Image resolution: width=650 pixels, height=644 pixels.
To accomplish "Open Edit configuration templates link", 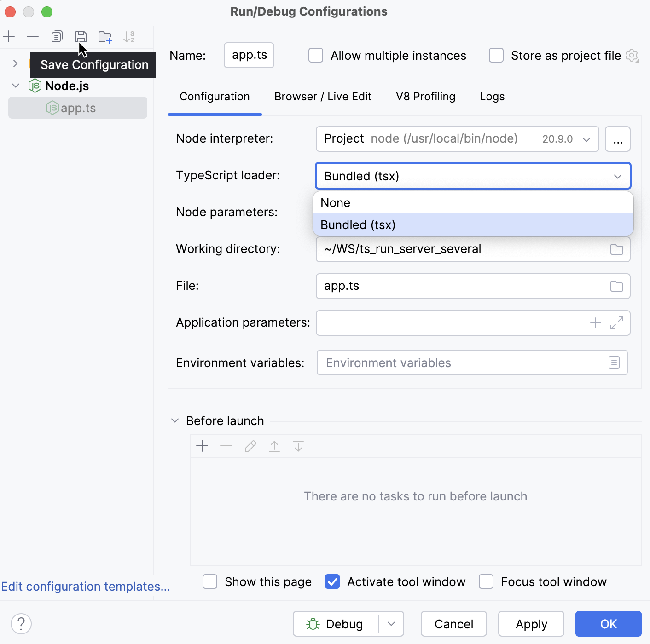I will (86, 586).
